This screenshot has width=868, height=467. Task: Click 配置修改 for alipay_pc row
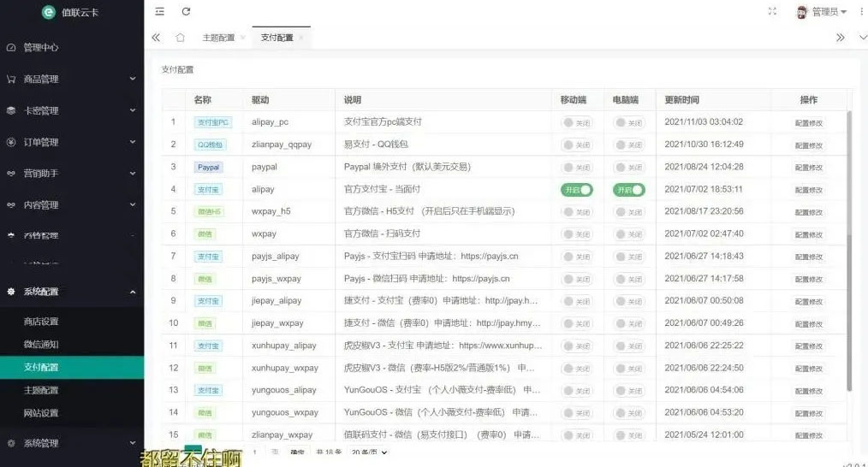click(809, 123)
